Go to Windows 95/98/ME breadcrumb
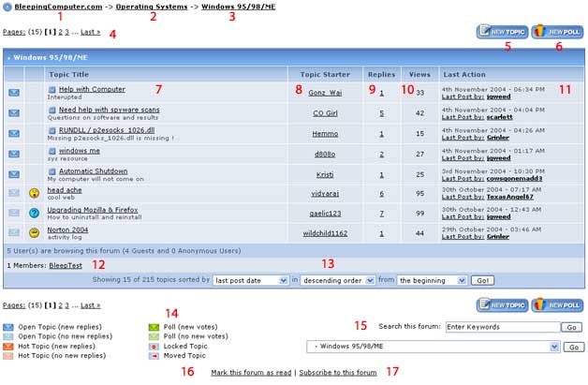The image size is (588, 385). [x=239, y=7]
